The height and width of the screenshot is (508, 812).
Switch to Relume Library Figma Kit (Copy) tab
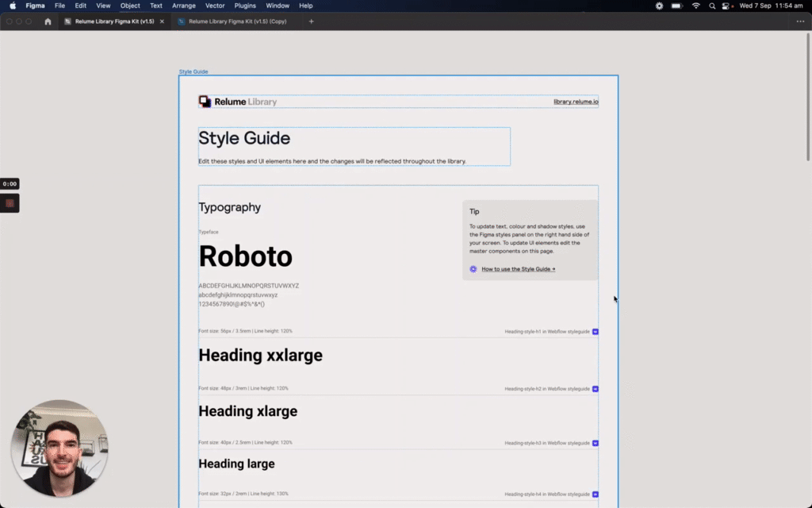pos(237,21)
